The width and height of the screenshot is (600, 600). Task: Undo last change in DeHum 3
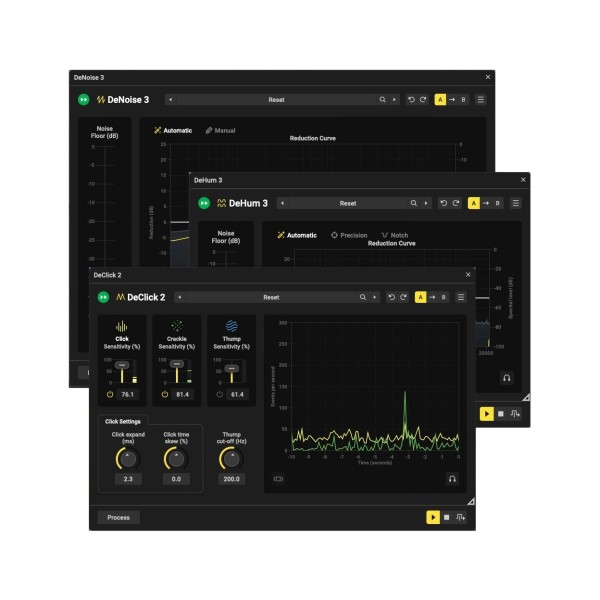coord(444,203)
